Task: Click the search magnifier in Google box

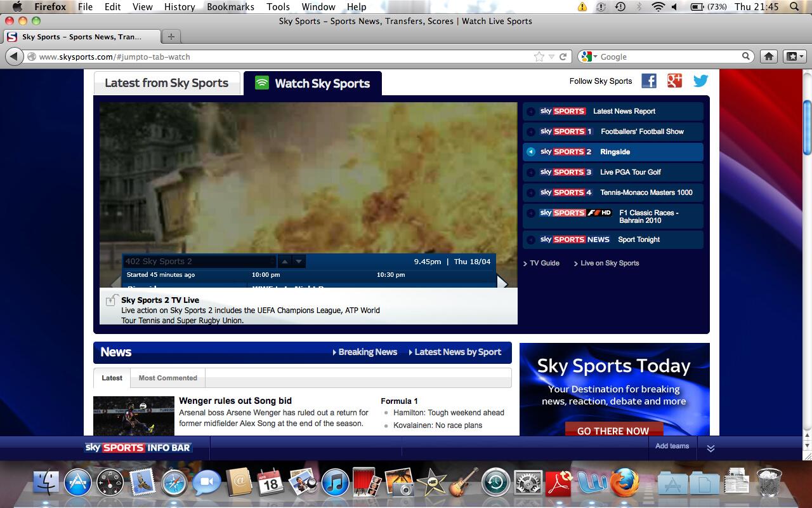Action: [x=747, y=57]
